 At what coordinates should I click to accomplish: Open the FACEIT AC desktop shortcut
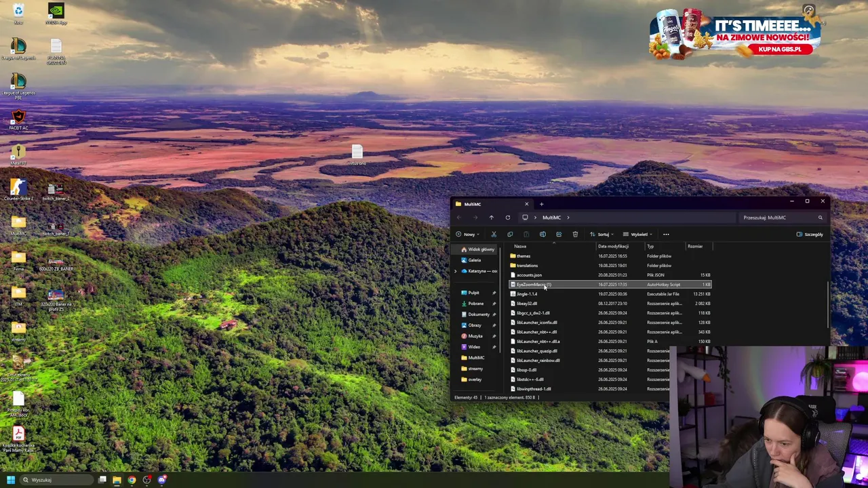pos(18,120)
